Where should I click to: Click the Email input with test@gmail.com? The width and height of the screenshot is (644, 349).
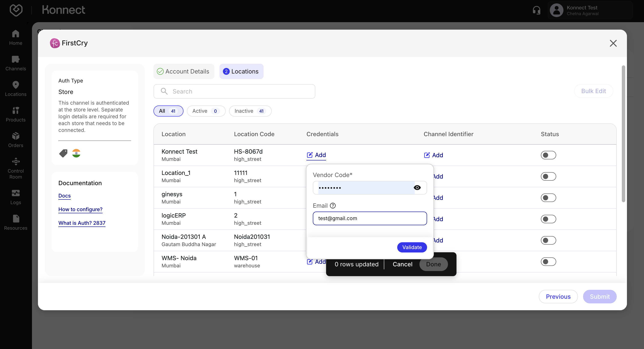370,218
